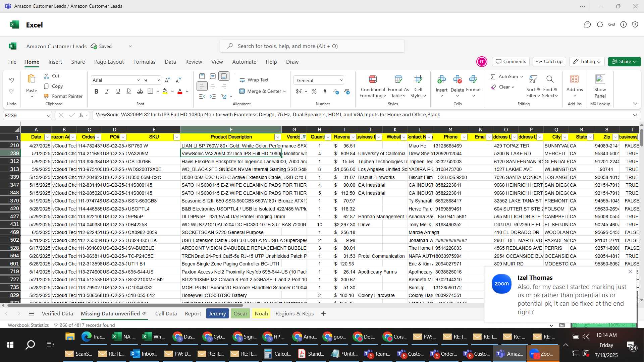Screen dimensions: 644x362
Task: Open taskbar Calculator app
Action: pos(278,354)
